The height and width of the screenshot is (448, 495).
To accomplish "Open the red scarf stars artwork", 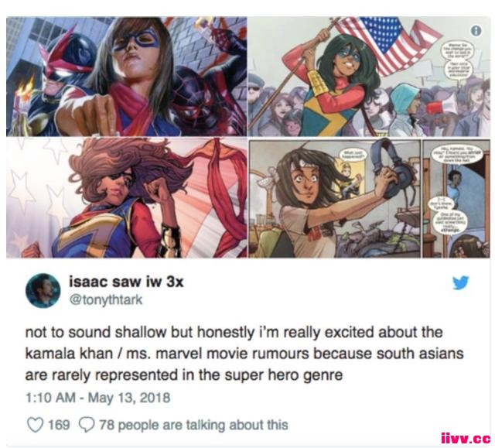I will (x=127, y=197).
